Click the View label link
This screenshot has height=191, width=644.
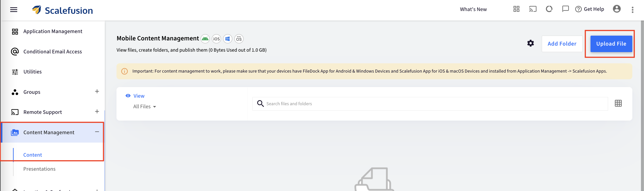[139, 96]
